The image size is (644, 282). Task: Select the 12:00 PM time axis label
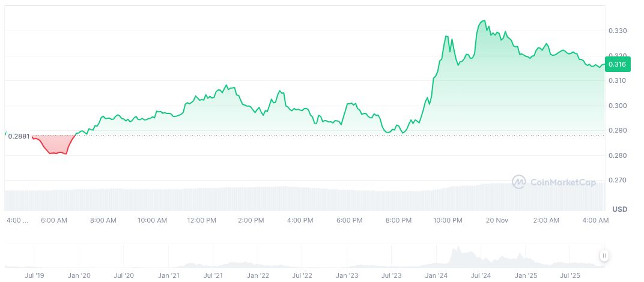[201, 220]
